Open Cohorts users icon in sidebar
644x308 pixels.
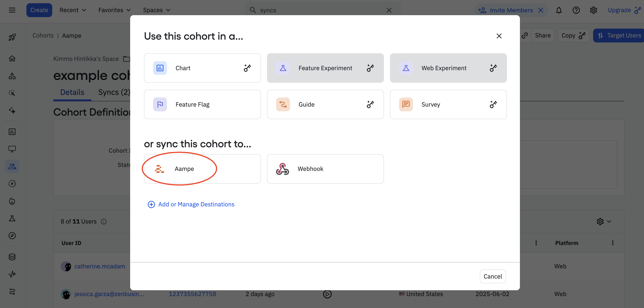(x=12, y=166)
